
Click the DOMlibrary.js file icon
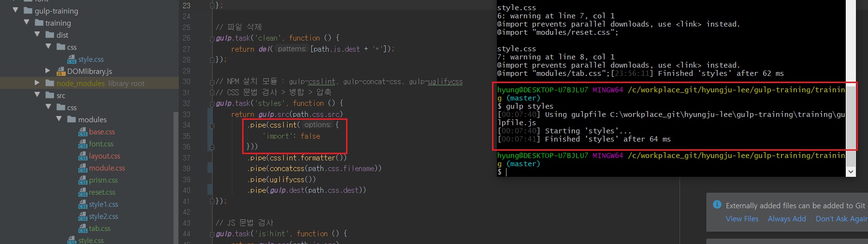(x=61, y=72)
